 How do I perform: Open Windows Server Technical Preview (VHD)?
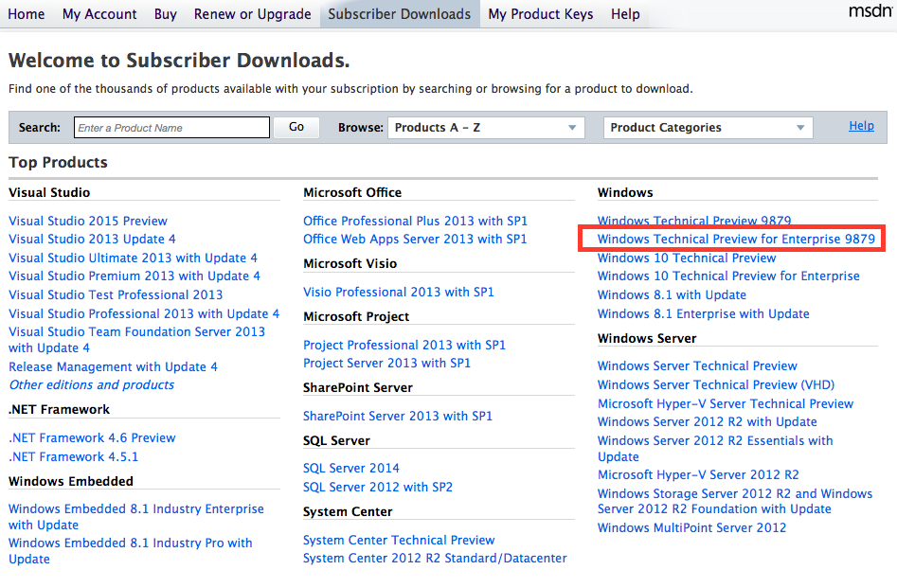716,385
